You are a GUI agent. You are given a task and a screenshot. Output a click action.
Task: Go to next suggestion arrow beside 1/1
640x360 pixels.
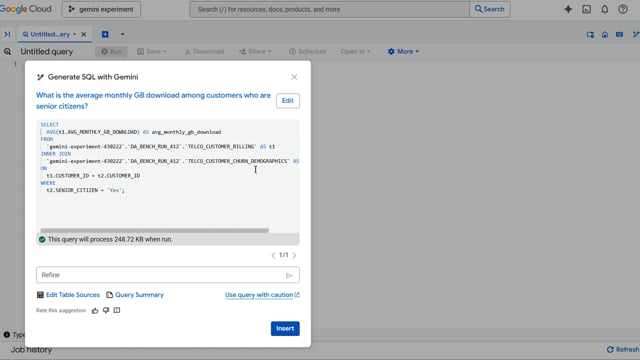pyautogui.click(x=294, y=256)
